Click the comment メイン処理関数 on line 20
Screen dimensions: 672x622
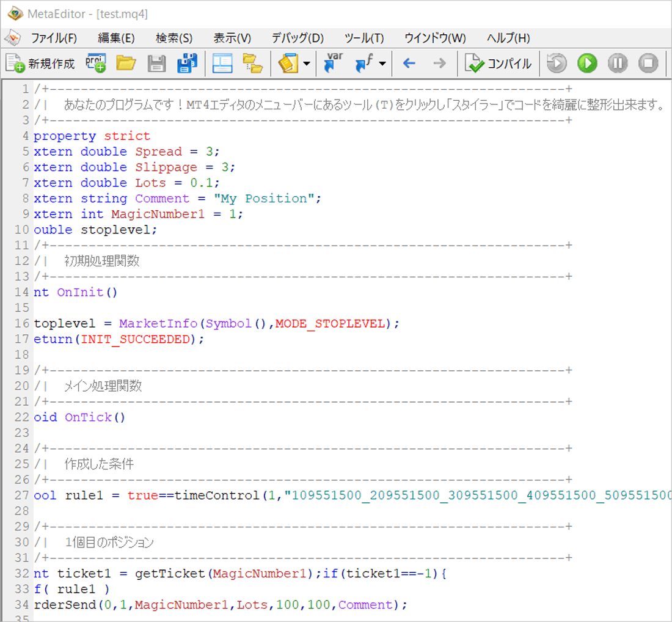103,386
